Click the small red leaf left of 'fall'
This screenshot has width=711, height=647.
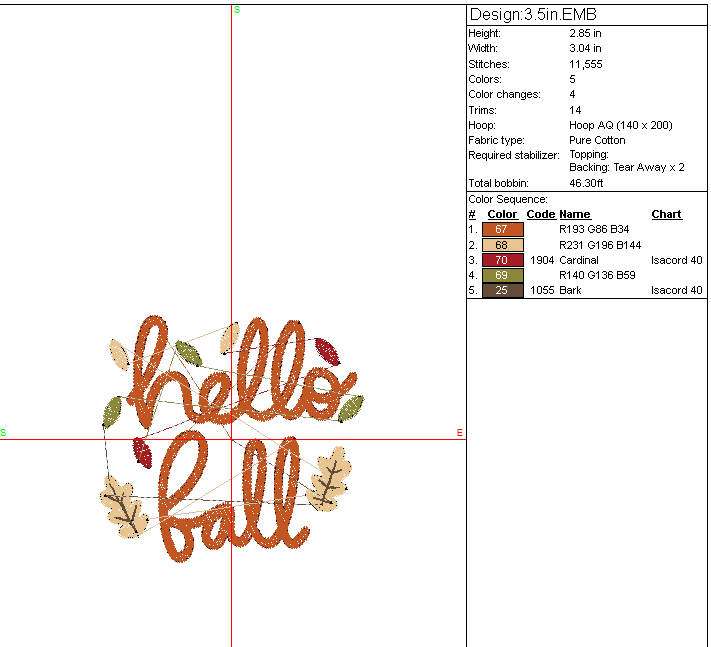click(142, 453)
